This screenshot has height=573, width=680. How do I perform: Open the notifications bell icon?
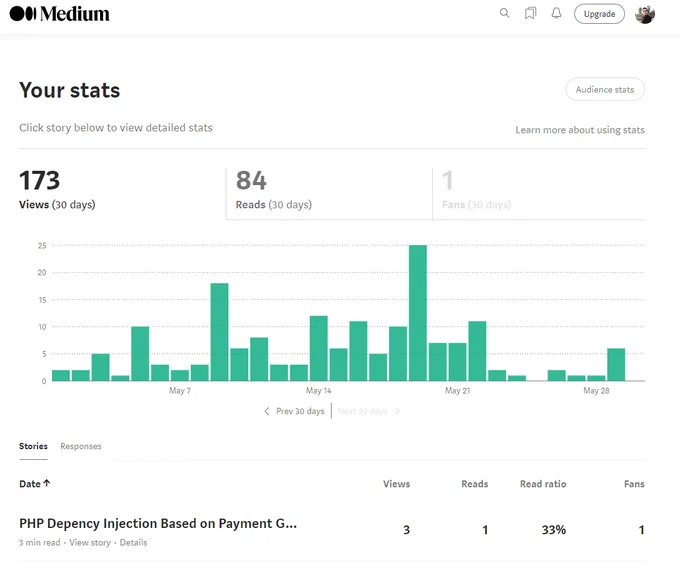[x=556, y=13]
